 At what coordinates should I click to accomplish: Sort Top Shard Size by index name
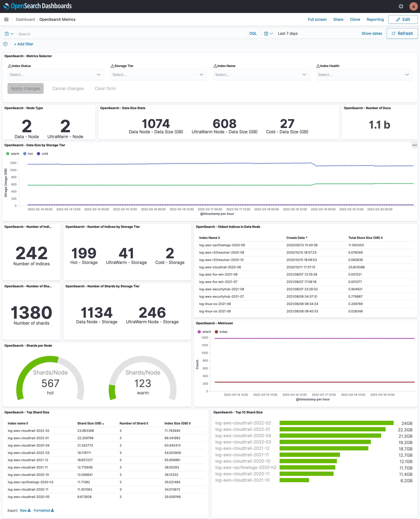click(x=18, y=423)
